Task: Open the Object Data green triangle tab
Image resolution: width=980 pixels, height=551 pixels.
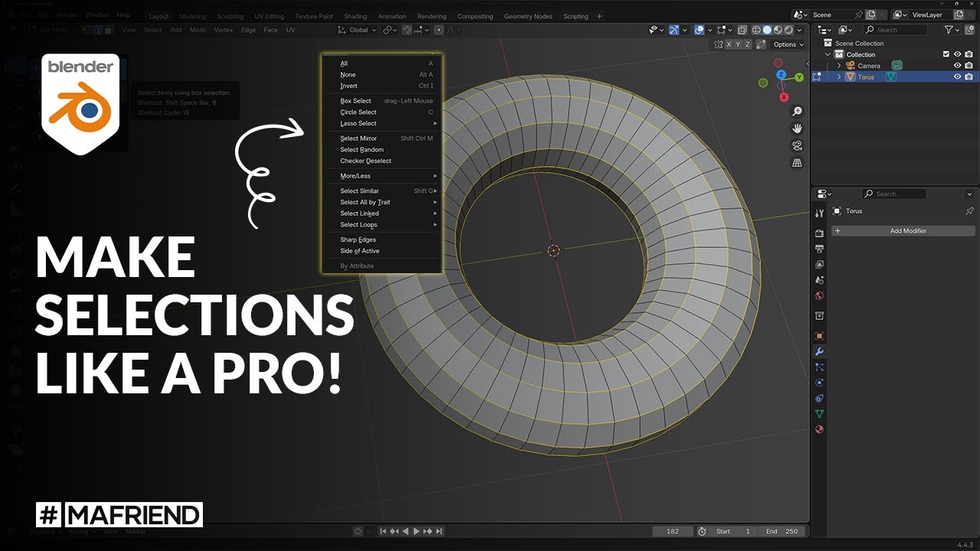Action: point(819,414)
